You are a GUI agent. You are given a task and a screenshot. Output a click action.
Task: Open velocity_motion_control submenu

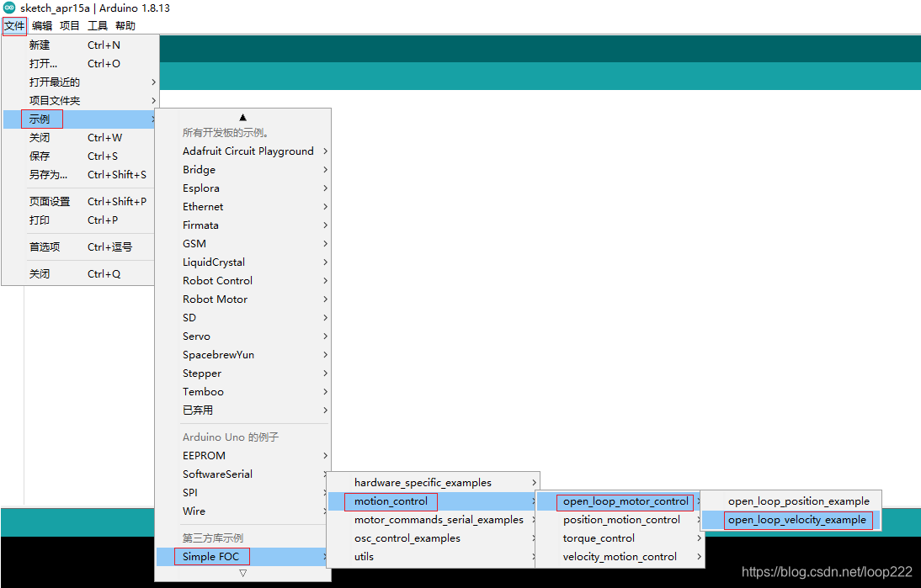click(x=620, y=556)
